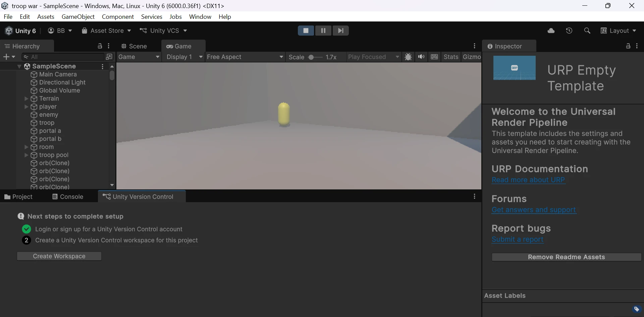Lock the Hierarchy panel

click(100, 46)
